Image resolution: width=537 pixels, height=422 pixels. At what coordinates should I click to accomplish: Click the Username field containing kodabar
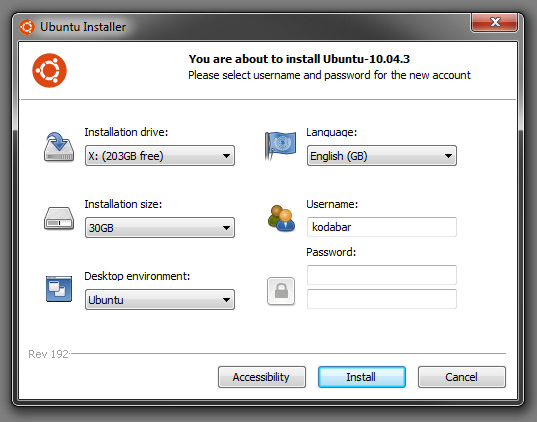pyautogui.click(x=382, y=227)
